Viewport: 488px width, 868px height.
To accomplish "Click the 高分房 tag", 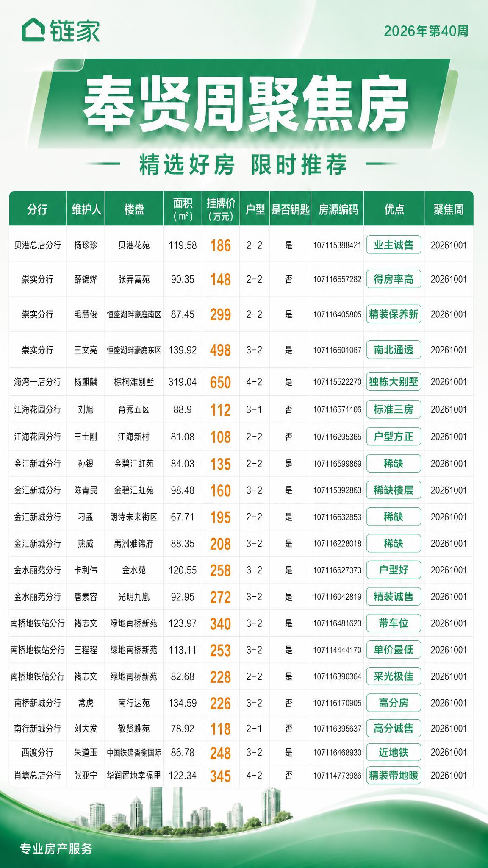I will 394,703.
